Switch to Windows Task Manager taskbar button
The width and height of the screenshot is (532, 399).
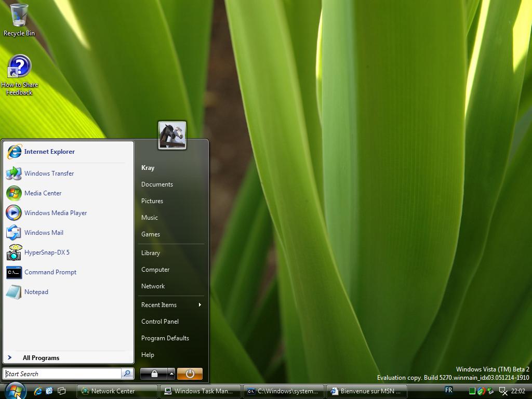pos(201,391)
